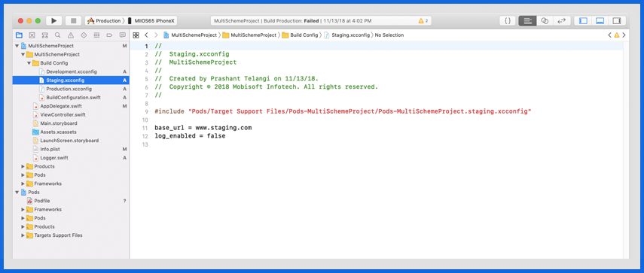
Task: Expand Frameworks folder under MultiSchemeProject
Action: pyautogui.click(x=23, y=184)
